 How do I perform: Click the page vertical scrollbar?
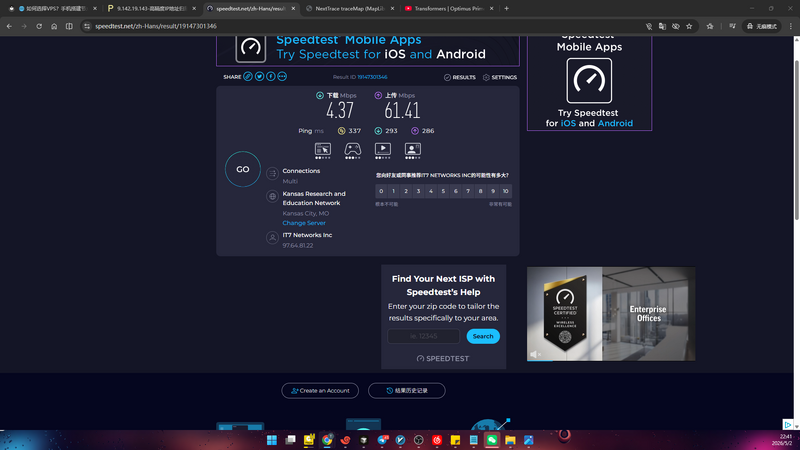[796, 140]
